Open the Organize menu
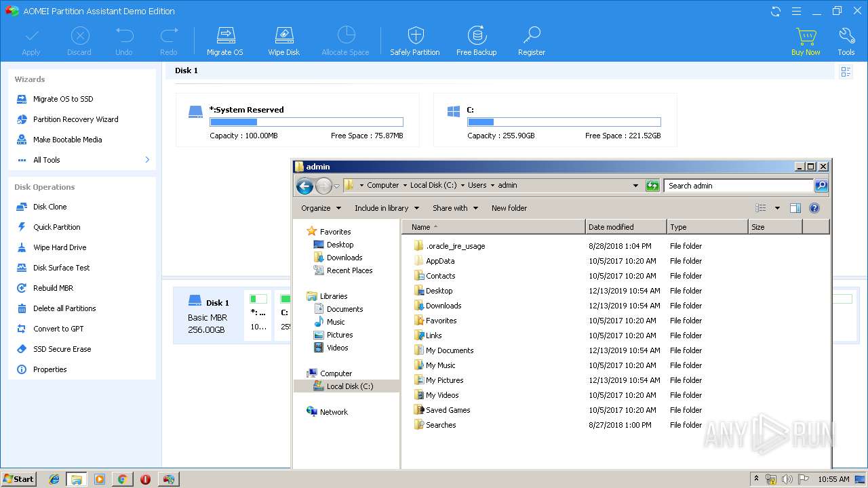The width and height of the screenshot is (868, 488). tap(321, 208)
